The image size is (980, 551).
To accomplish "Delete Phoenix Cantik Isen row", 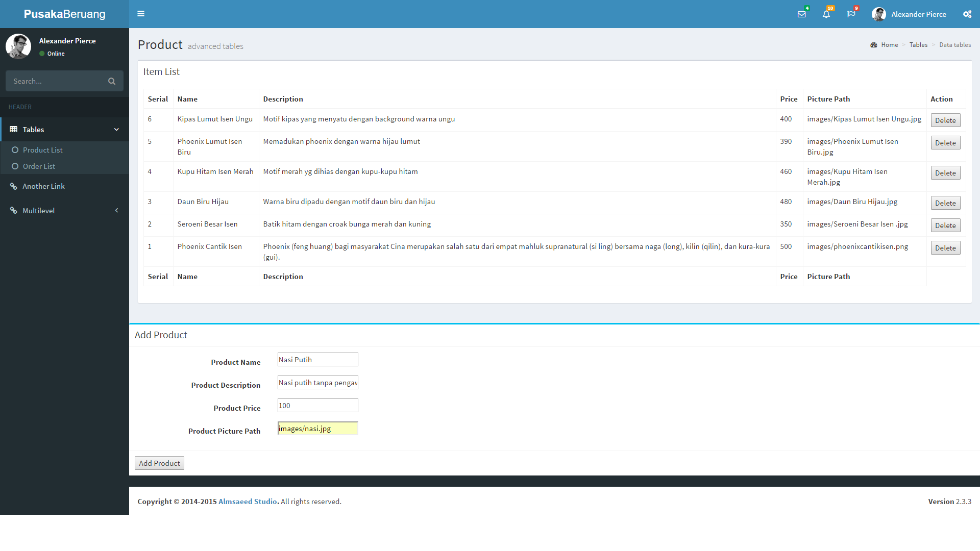I will [945, 248].
